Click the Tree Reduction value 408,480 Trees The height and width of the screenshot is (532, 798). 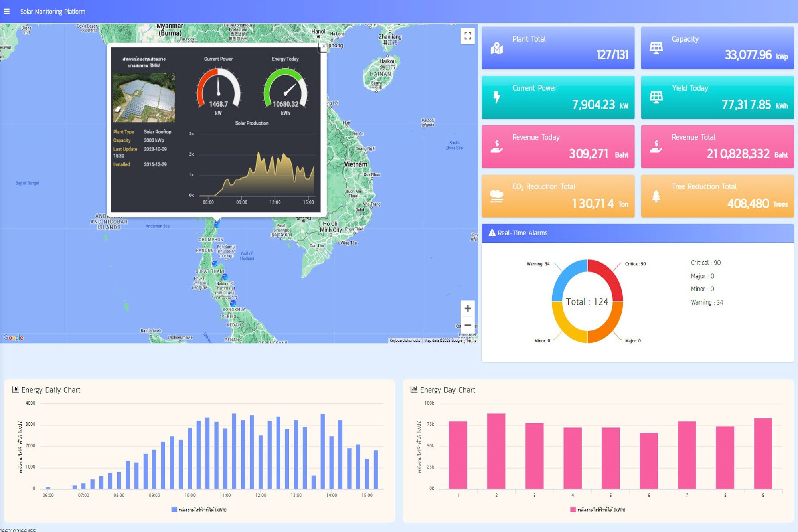[757, 204]
